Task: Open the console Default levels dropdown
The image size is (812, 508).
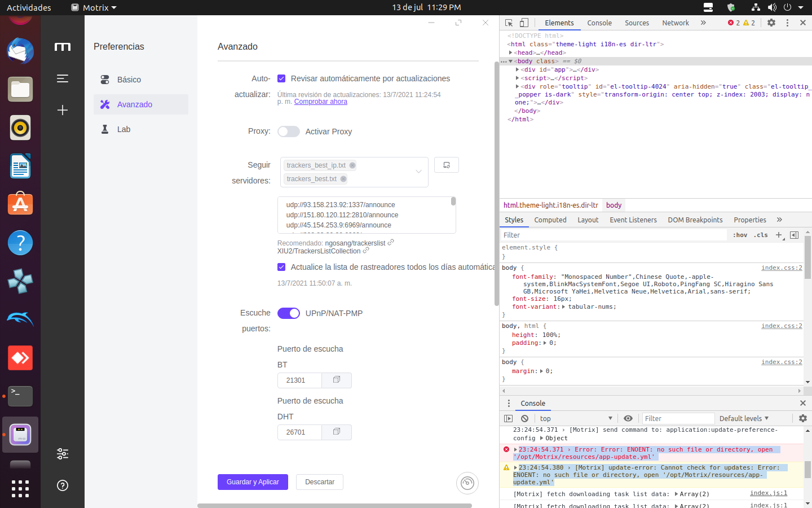Action: pos(744,418)
